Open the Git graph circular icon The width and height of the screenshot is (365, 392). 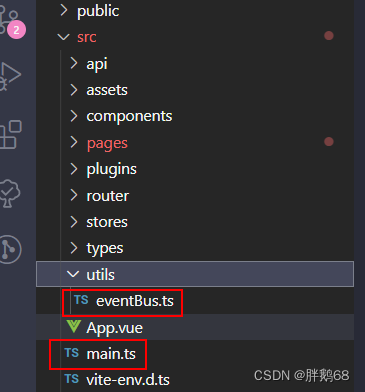[x=10, y=249]
